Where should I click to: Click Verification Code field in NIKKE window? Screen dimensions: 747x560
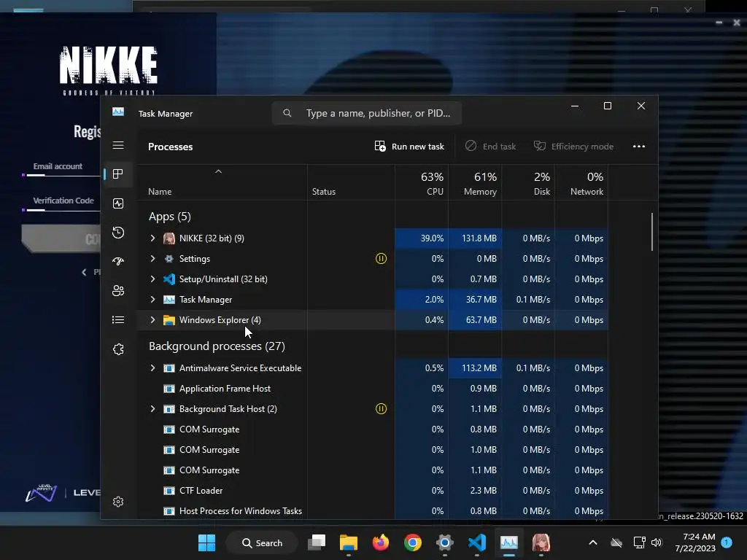pos(61,203)
